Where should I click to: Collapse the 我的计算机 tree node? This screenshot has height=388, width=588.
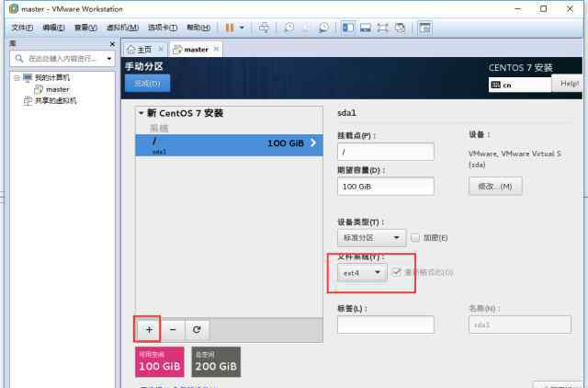17,77
